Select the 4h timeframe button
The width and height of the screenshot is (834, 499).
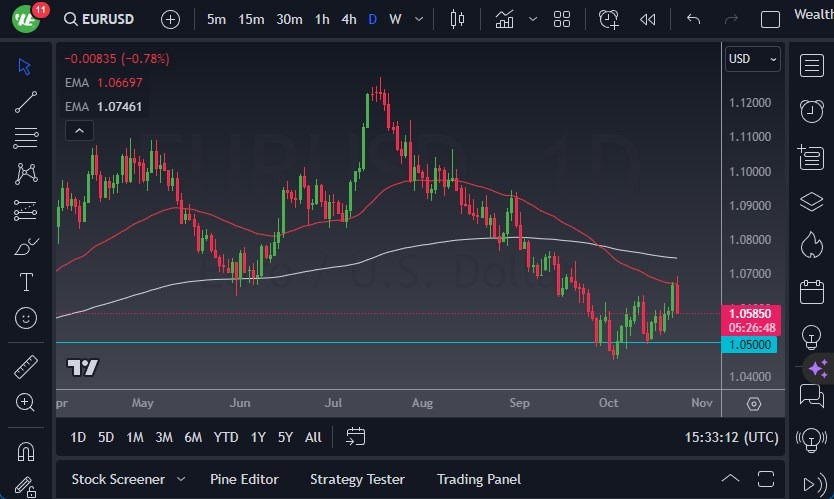[x=348, y=19]
